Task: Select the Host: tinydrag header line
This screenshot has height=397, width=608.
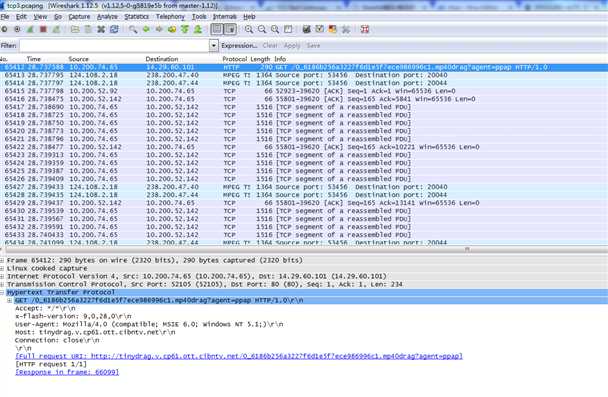Action: (x=95, y=332)
